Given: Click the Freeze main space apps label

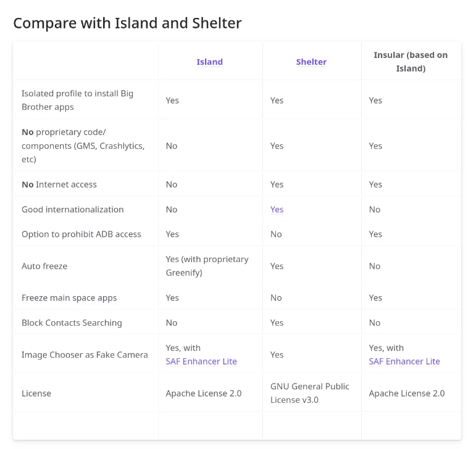Looking at the screenshot, I should (x=69, y=298).
